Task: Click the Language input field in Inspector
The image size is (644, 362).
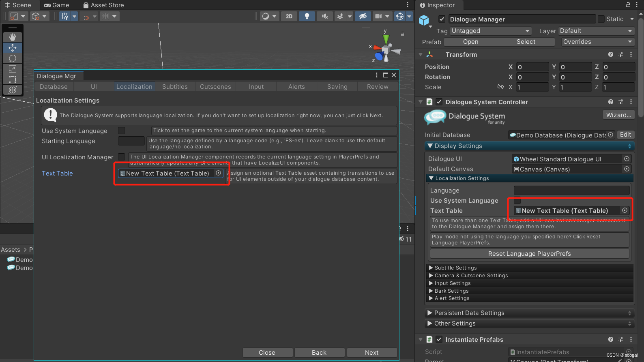Action: (x=571, y=190)
